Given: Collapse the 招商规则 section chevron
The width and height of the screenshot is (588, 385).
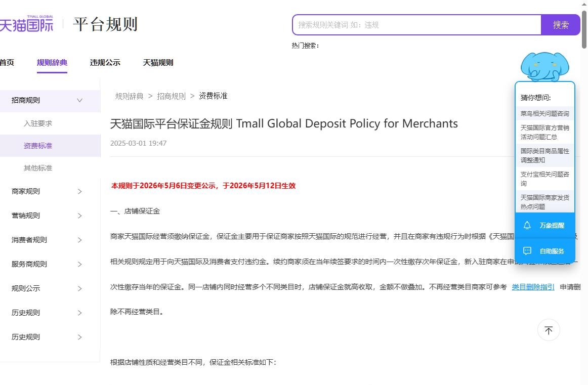Looking at the screenshot, I should pos(79,100).
